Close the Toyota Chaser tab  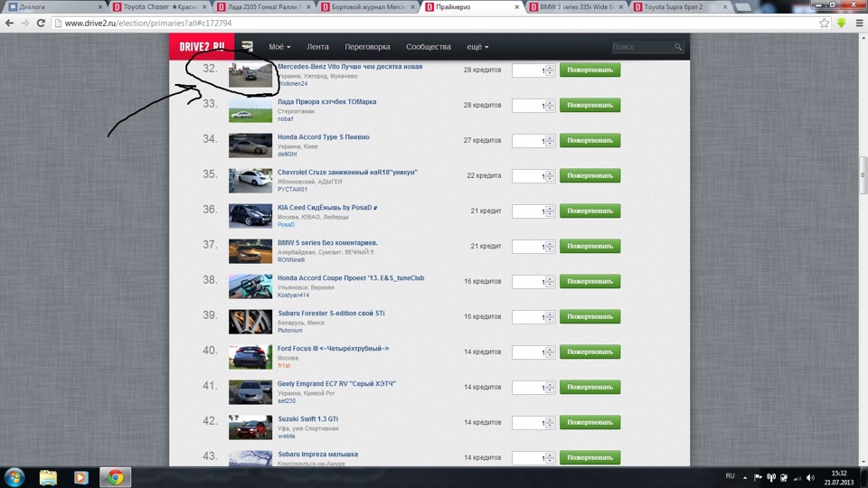click(x=204, y=7)
